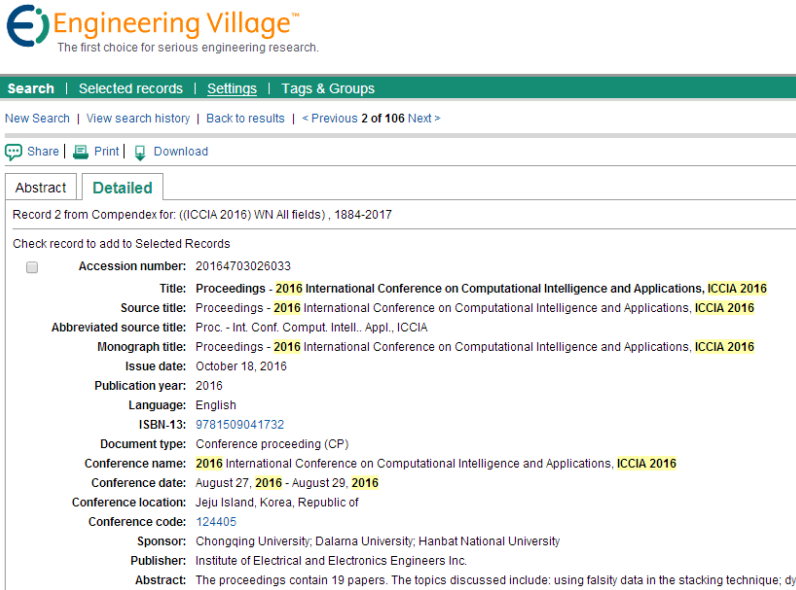Click the 2 of 106 record counter
This screenshot has width=796, height=590.
(x=383, y=118)
